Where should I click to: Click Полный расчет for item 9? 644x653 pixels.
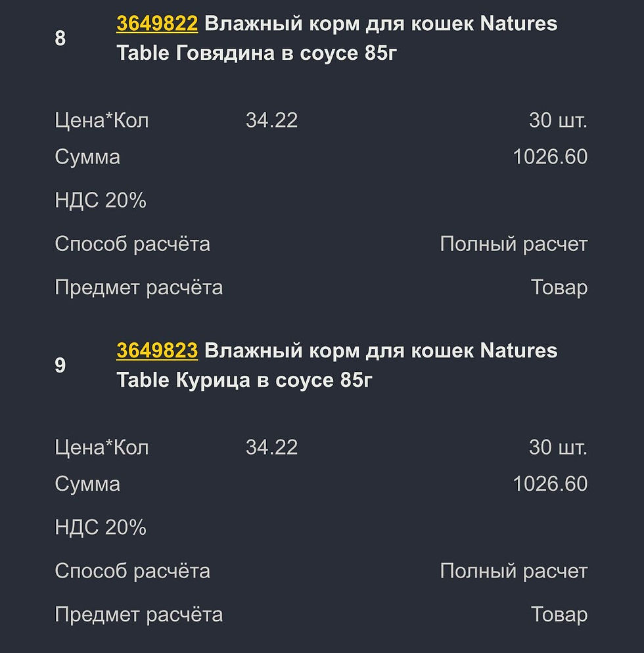tap(513, 572)
